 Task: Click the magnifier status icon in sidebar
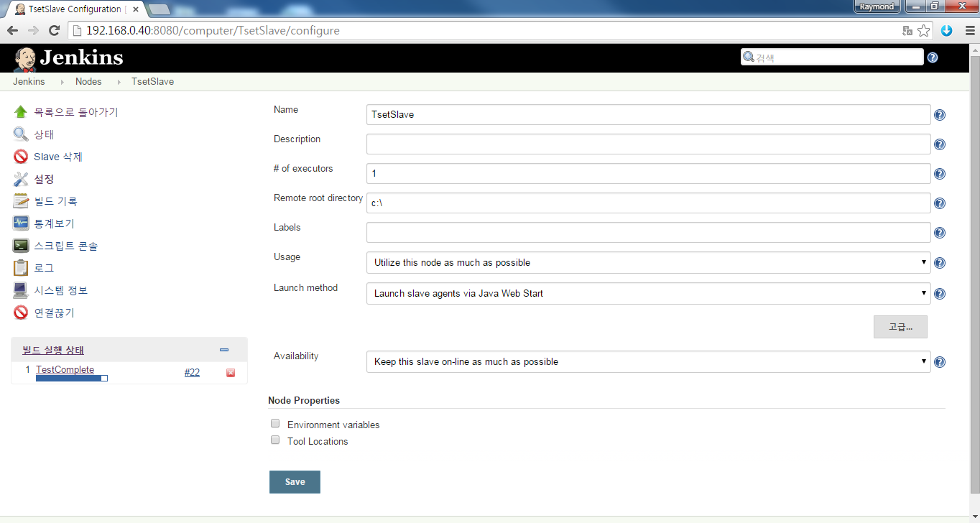[21, 134]
